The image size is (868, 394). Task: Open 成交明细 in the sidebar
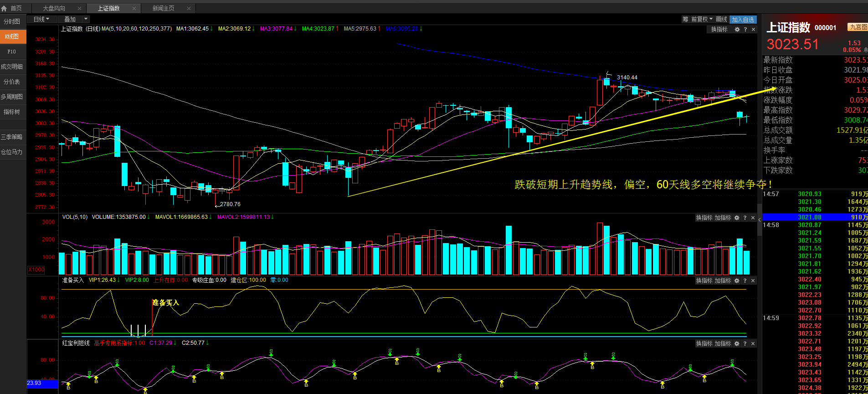coord(12,67)
